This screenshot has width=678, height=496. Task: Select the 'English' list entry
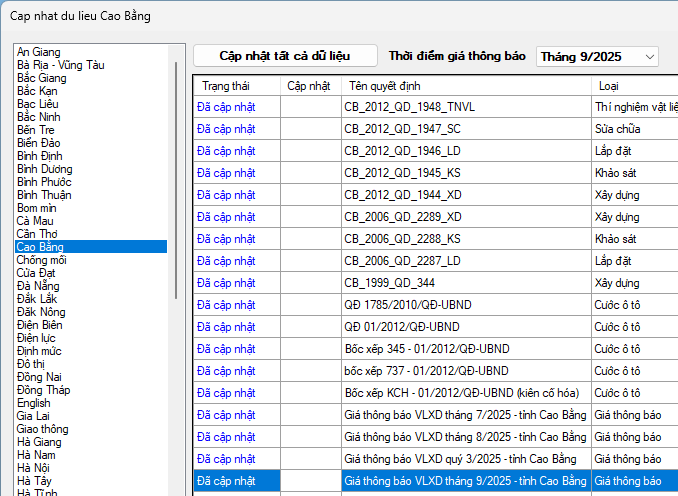33,403
